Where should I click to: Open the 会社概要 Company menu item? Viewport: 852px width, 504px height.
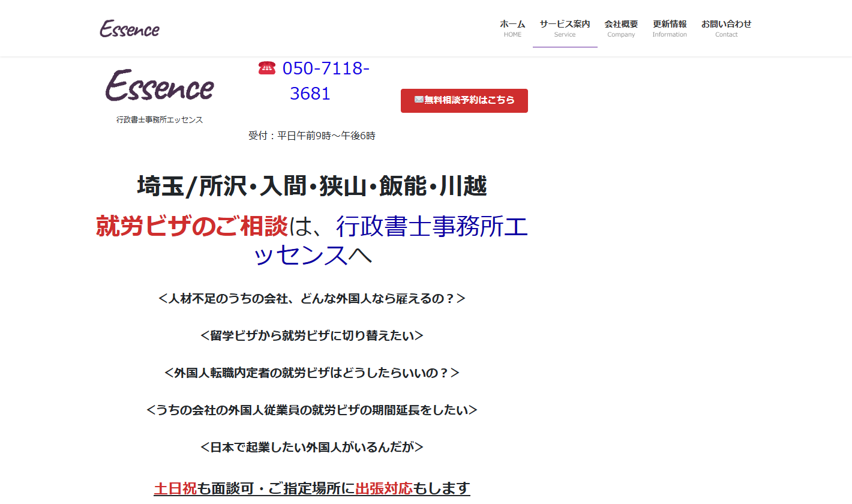tap(621, 28)
